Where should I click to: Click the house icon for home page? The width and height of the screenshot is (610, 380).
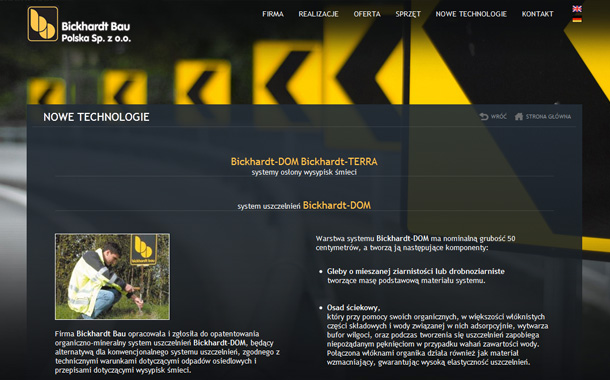[x=519, y=116]
